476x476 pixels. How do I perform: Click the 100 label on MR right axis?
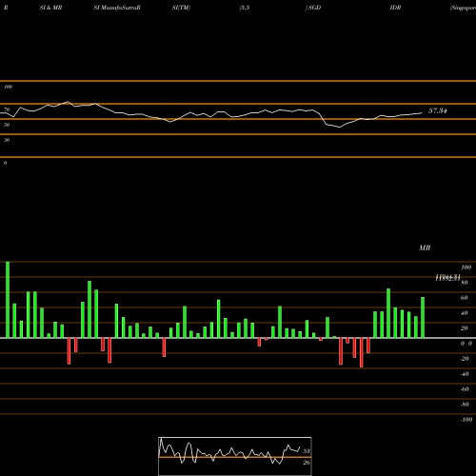[x=466, y=268]
